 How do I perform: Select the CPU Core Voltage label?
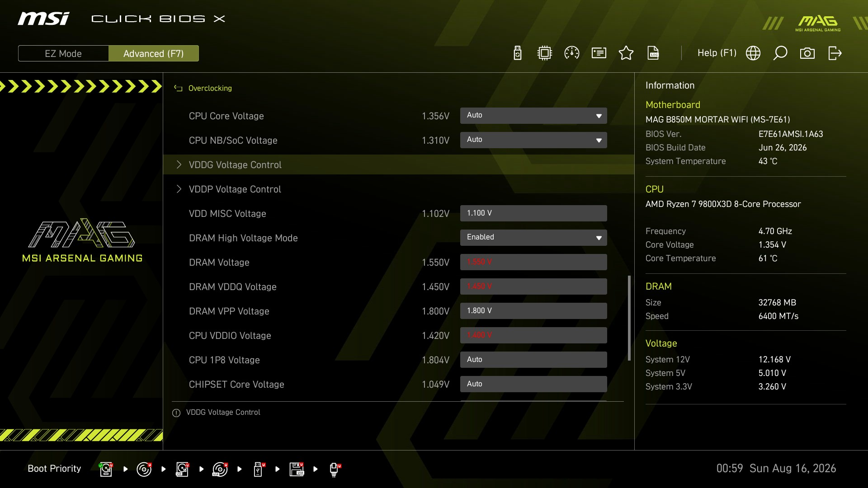[x=226, y=116]
